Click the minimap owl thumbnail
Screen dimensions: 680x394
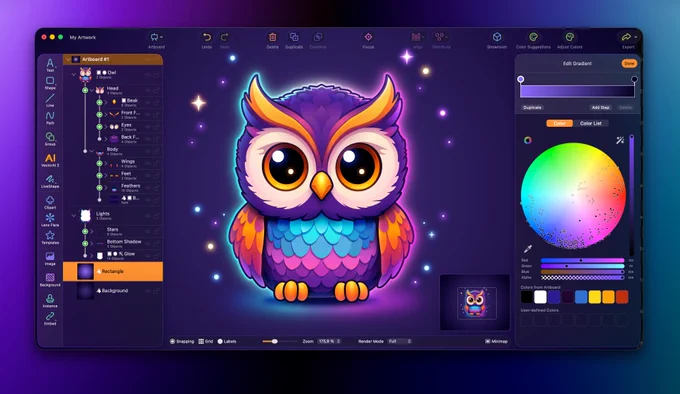(475, 303)
